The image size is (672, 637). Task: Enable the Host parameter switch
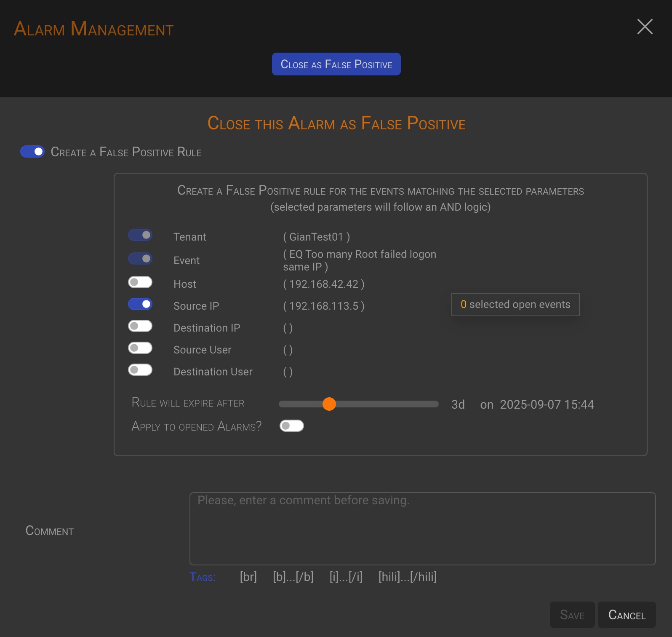pos(140,282)
